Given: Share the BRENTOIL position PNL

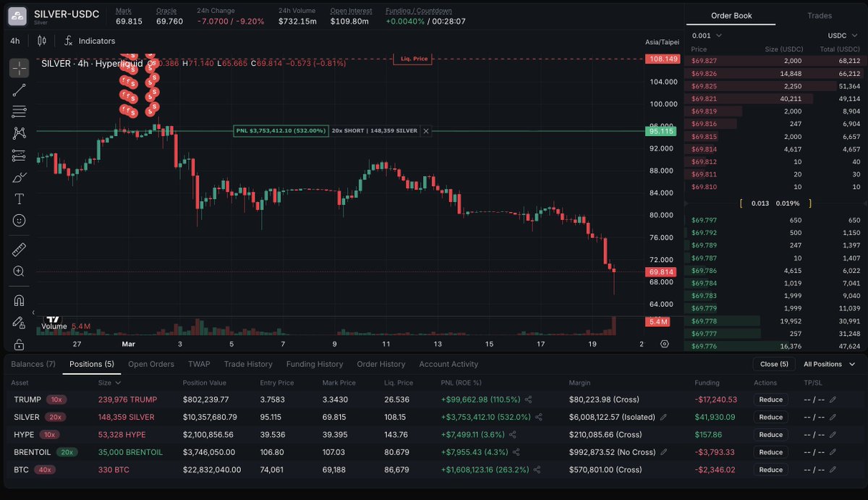Looking at the screenshot, I should 517,452.
